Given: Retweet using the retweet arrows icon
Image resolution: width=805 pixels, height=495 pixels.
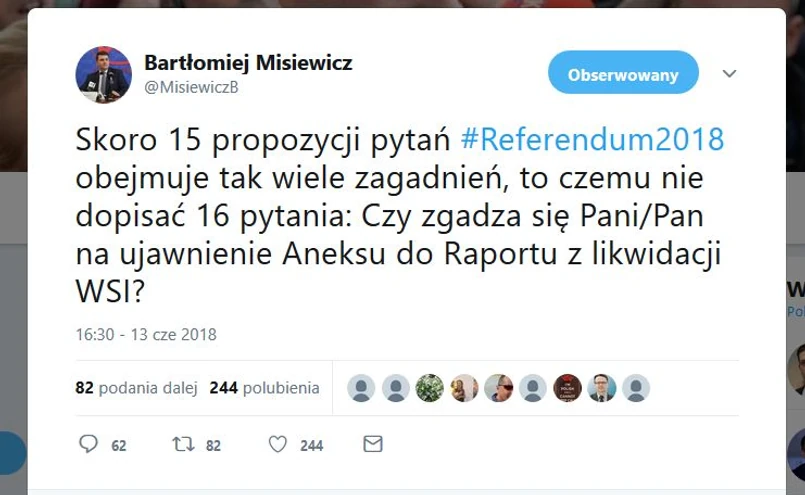Looking at the screenshot, I should 183,444.
